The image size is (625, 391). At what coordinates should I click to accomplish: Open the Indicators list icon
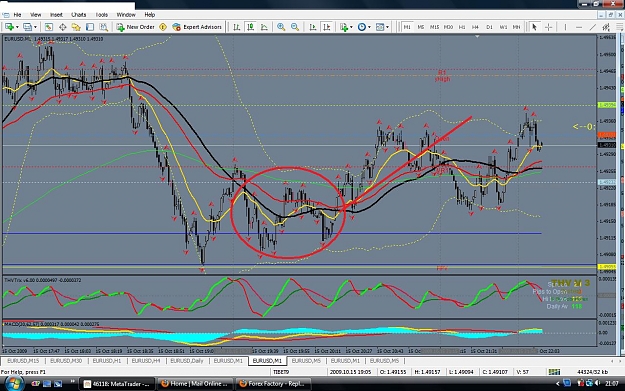[x=344, y=27]
